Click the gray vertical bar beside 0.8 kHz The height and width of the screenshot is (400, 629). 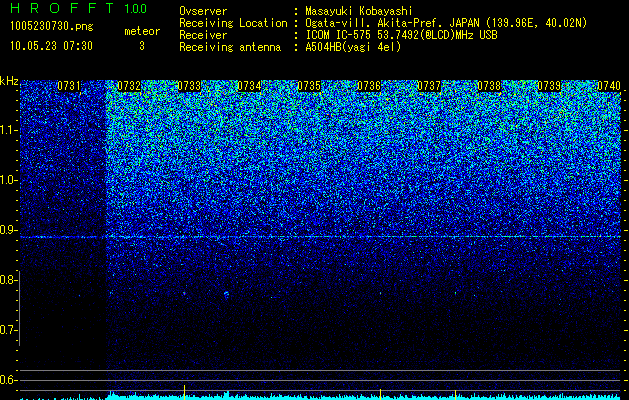[19, 309]
